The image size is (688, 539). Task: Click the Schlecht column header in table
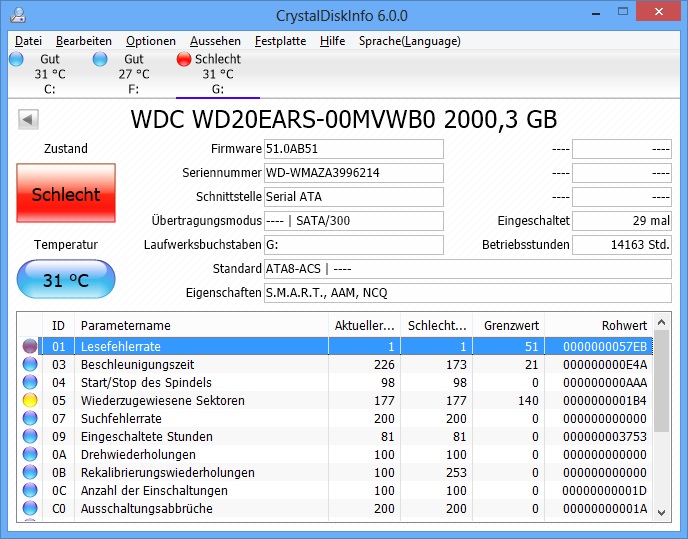437,326
